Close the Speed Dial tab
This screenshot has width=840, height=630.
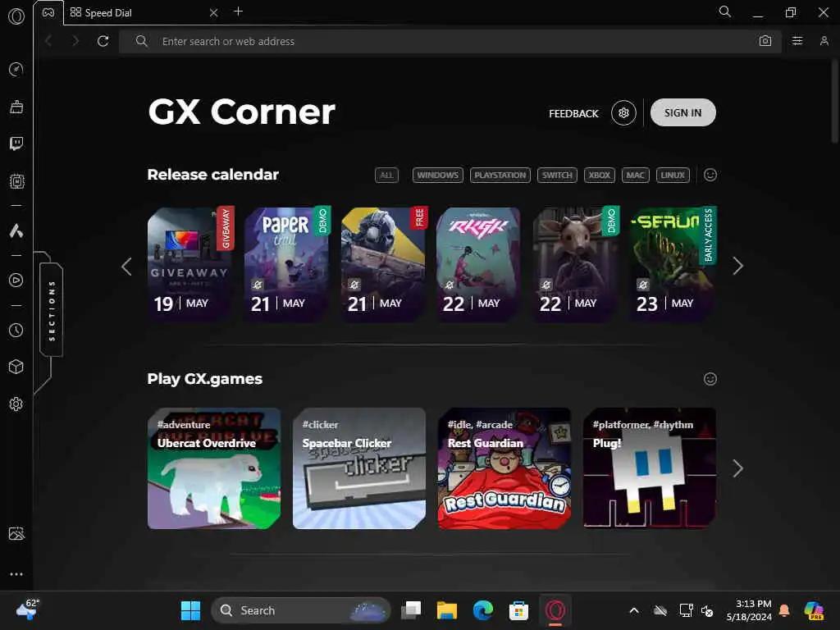coord(213,12)
